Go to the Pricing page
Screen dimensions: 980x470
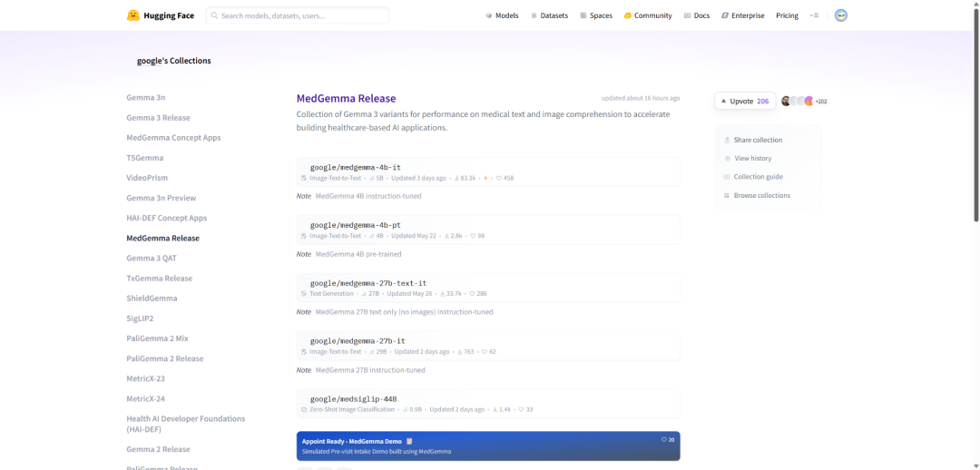[787, 15]
